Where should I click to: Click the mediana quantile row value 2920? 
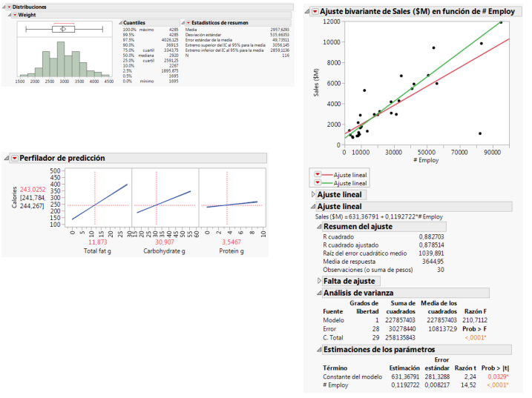tap(174, 56)
